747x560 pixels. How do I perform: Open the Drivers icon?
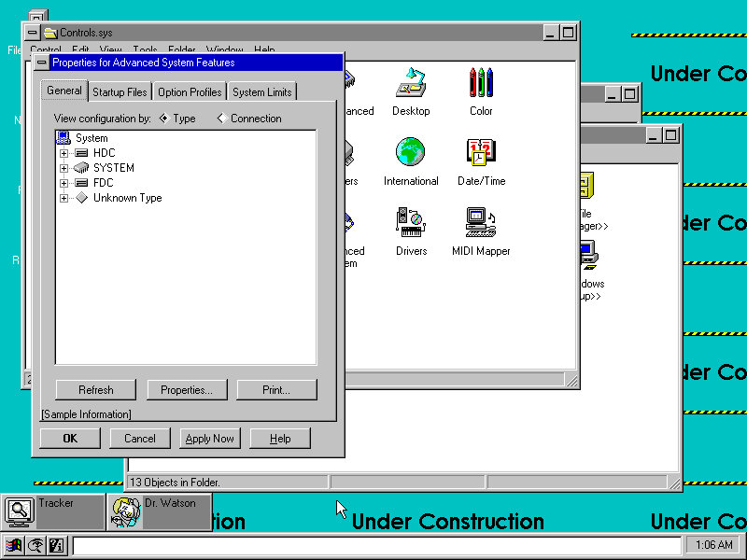[410, 223]
